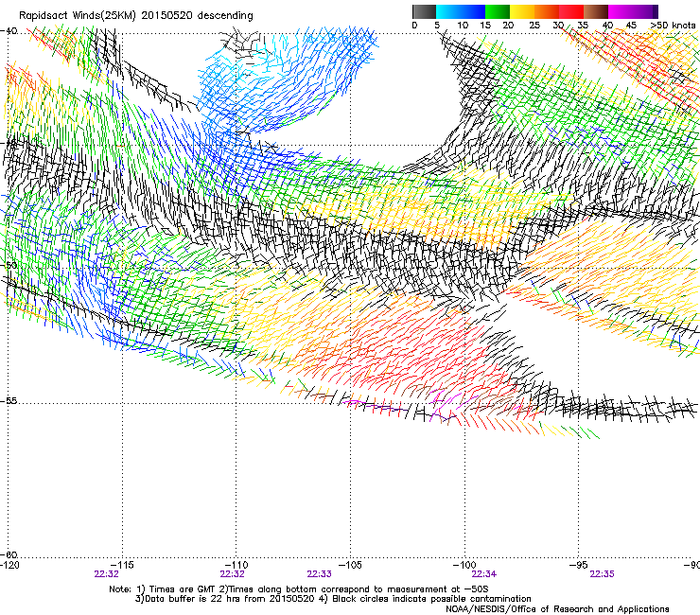
Task: Click the purple 22:34 time label
Action: click(484, 574)
